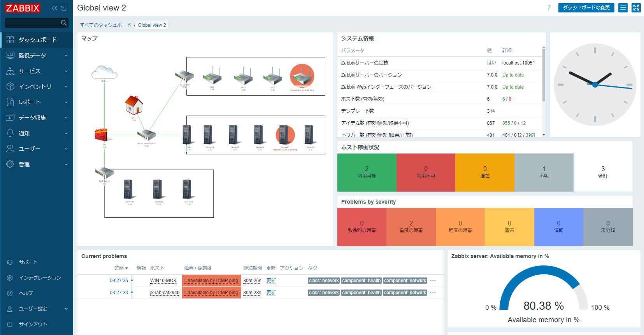Click the サインアウト power icon
The image size is (644, 335).
click(10, 325)
